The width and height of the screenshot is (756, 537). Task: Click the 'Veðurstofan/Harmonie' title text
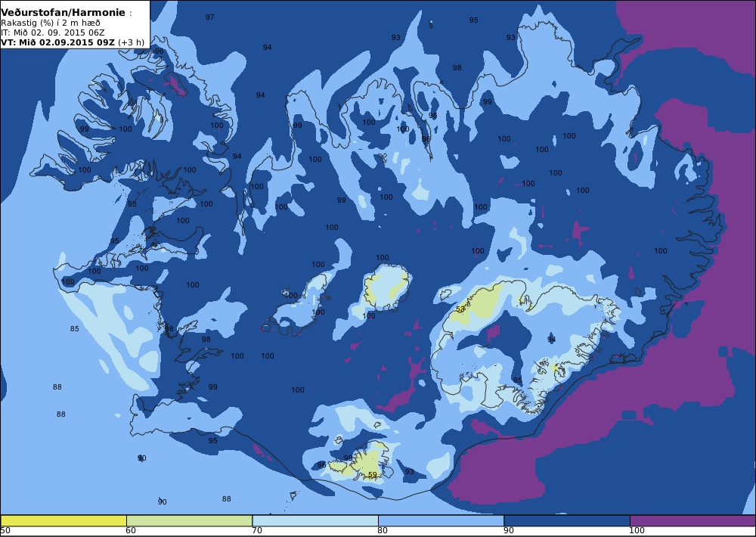point(64,13)
